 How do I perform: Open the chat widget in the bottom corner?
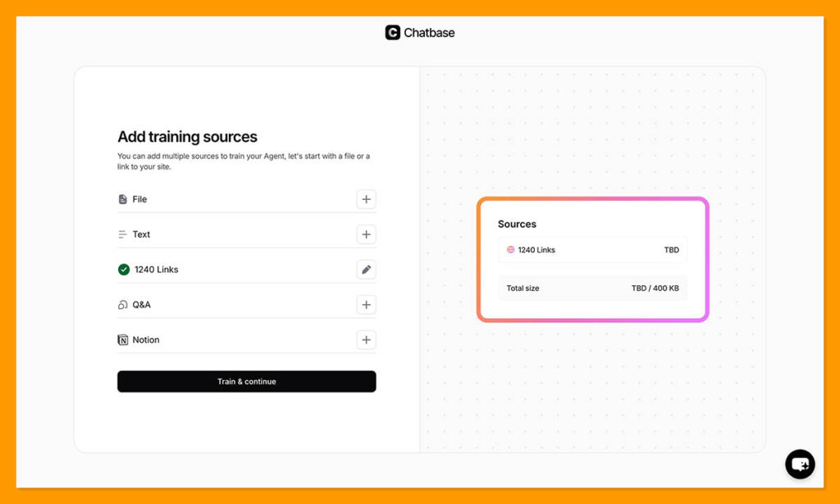799,464
